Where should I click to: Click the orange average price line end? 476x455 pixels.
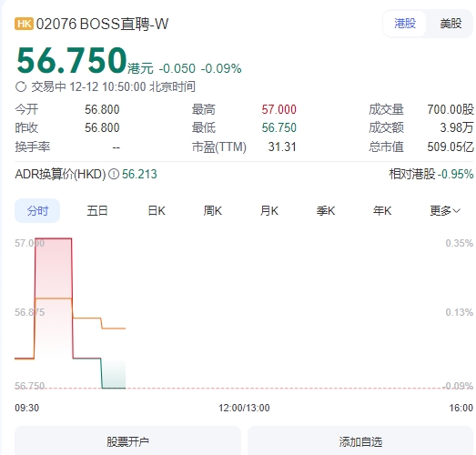tap(124, 329)
